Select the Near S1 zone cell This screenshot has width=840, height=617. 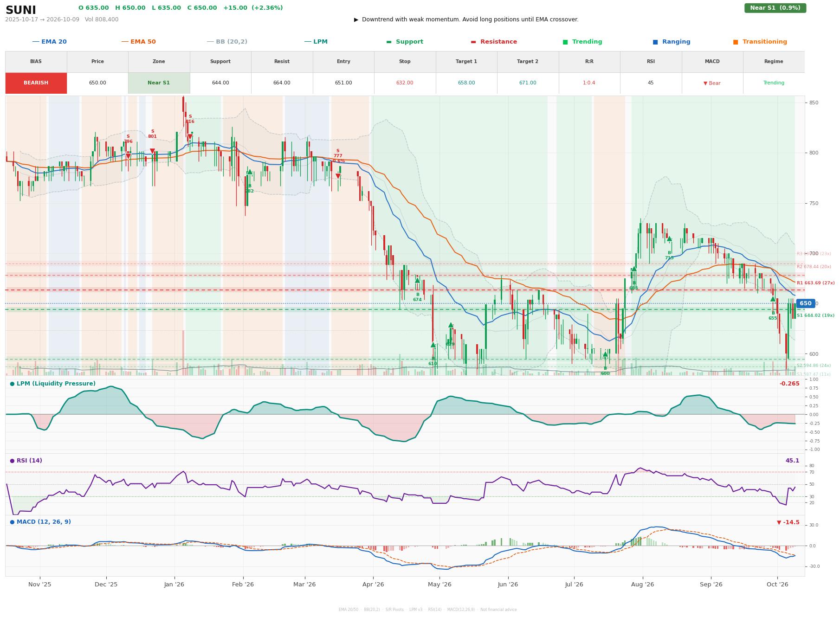[159, 83]
